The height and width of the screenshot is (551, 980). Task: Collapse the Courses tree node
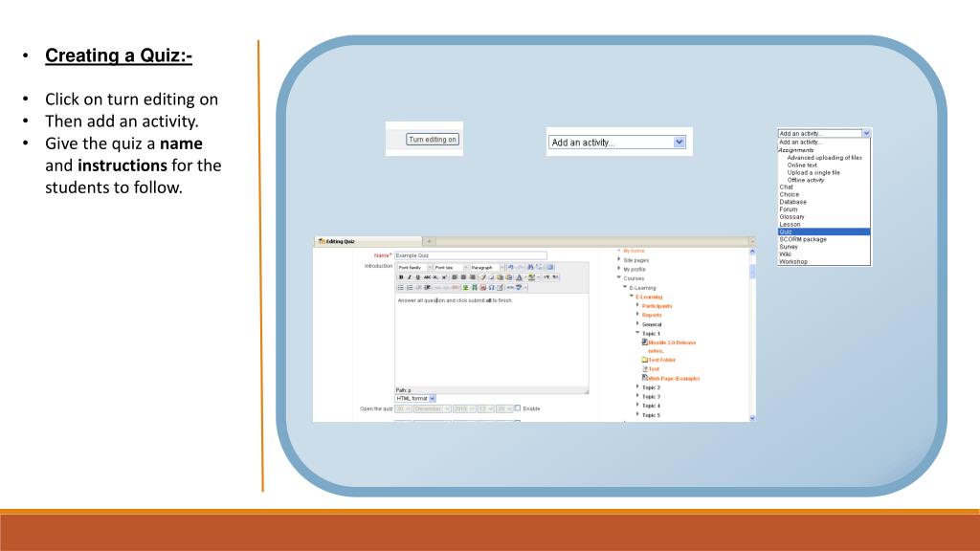(619, 278)
